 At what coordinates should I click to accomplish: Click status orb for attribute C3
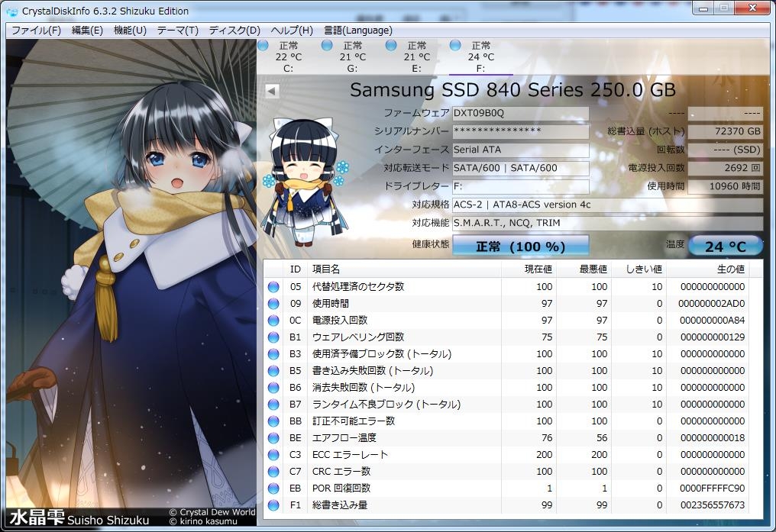(273, 455)
